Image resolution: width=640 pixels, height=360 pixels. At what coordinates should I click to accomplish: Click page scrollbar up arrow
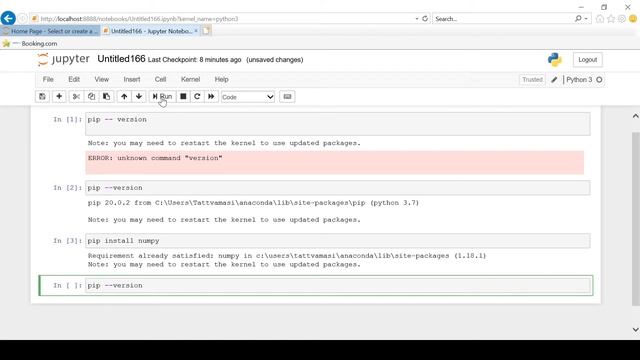click(636, 116)
